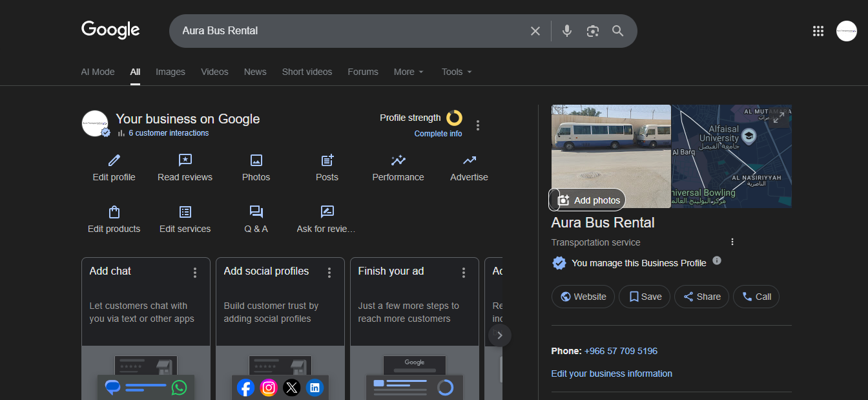Screen dimensions: 868x400
Task: Click the Advertise trend arrow icon
Action: pos(470,160)
